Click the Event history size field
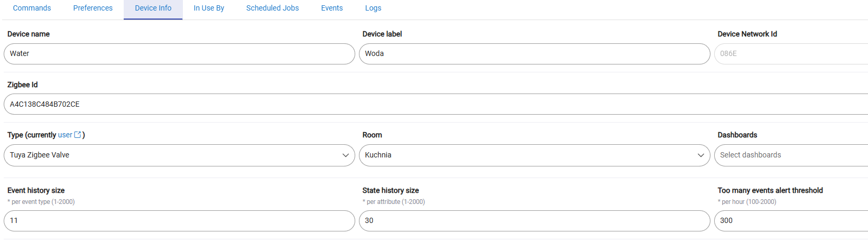 [179, 221]
